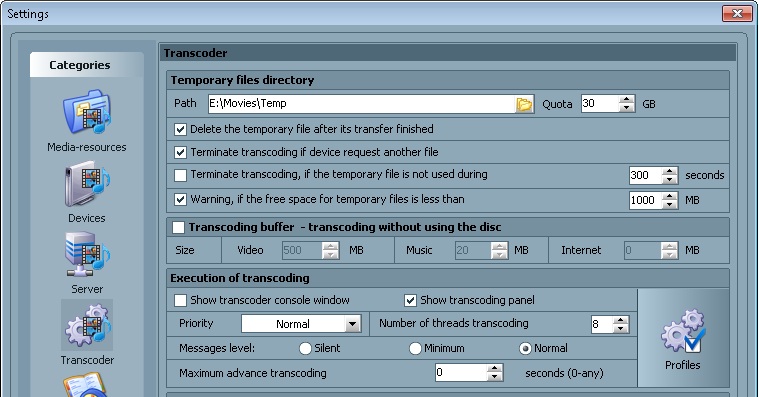
Task: Decrease maximum advance transcoding seconds
Action: pyautogui.click(x=494, y=377)
